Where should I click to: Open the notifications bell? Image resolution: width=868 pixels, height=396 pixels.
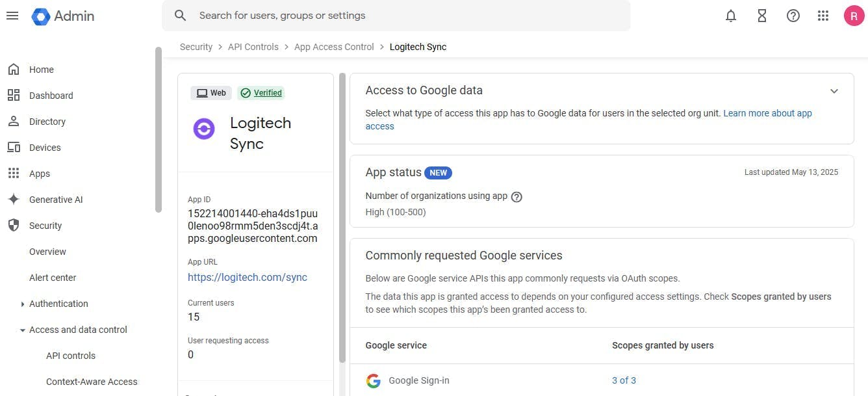click(x=731, y=16)
